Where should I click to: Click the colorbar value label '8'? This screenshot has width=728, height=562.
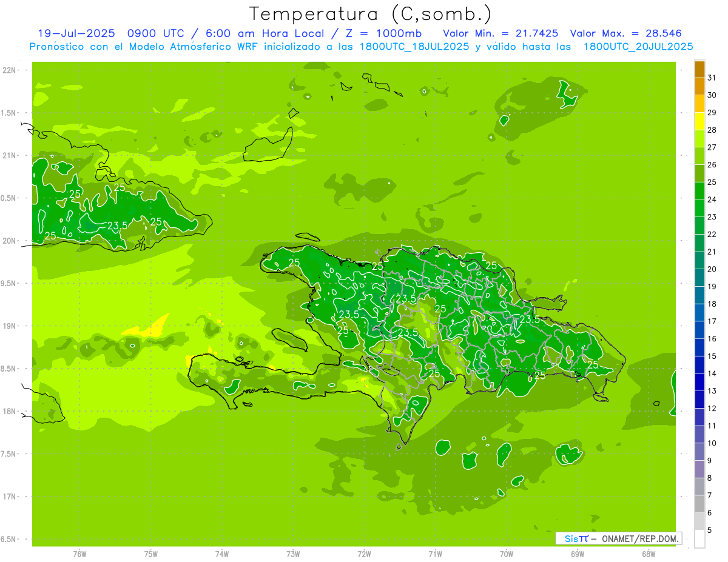709,478
